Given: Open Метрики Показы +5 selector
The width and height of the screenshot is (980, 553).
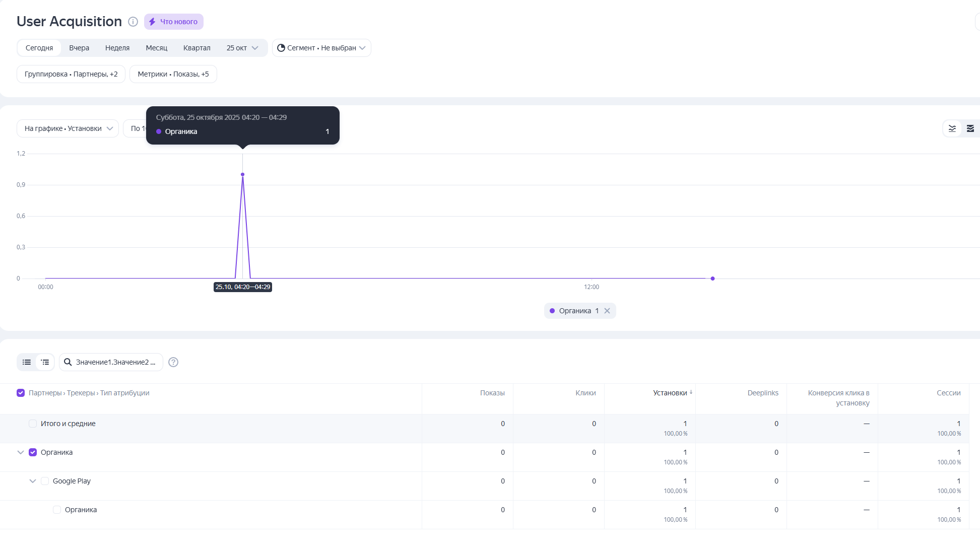Looking at the screenshot, I should pyautogui.click(x=173, y=74).
